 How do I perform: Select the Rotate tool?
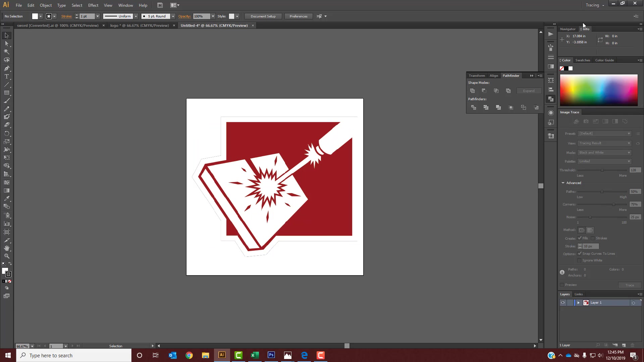point(7,133)
